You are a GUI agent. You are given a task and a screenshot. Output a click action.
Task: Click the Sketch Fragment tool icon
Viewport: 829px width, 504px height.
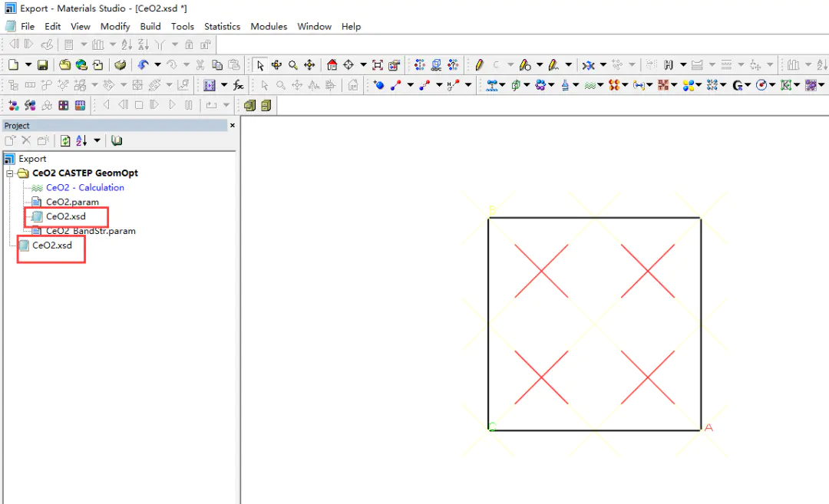coord(553,65)
